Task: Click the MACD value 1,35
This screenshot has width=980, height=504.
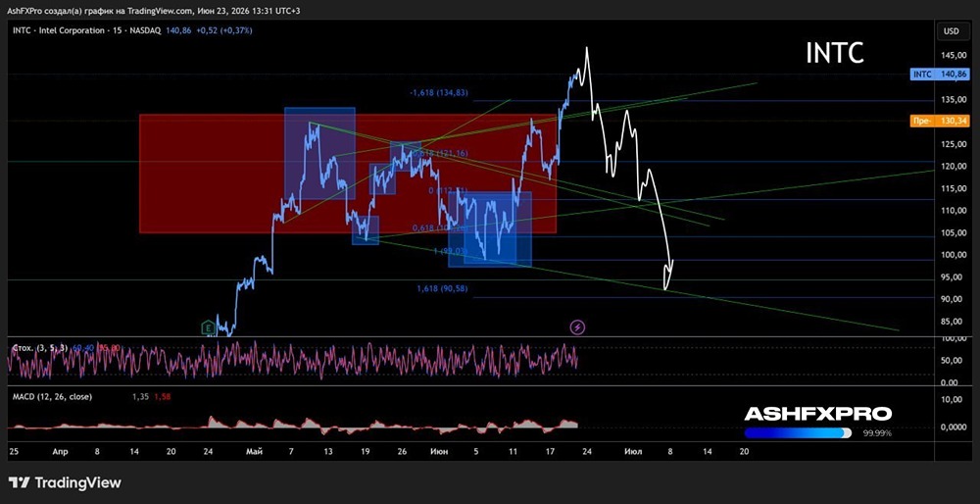Action: pos(139,396)
